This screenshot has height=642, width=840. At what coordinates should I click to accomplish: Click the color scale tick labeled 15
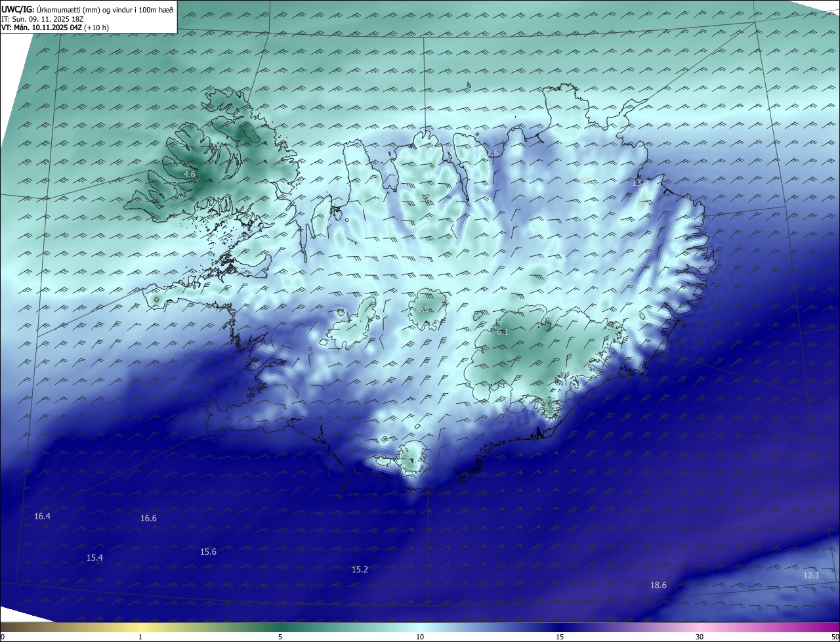(x=560, y=637)
